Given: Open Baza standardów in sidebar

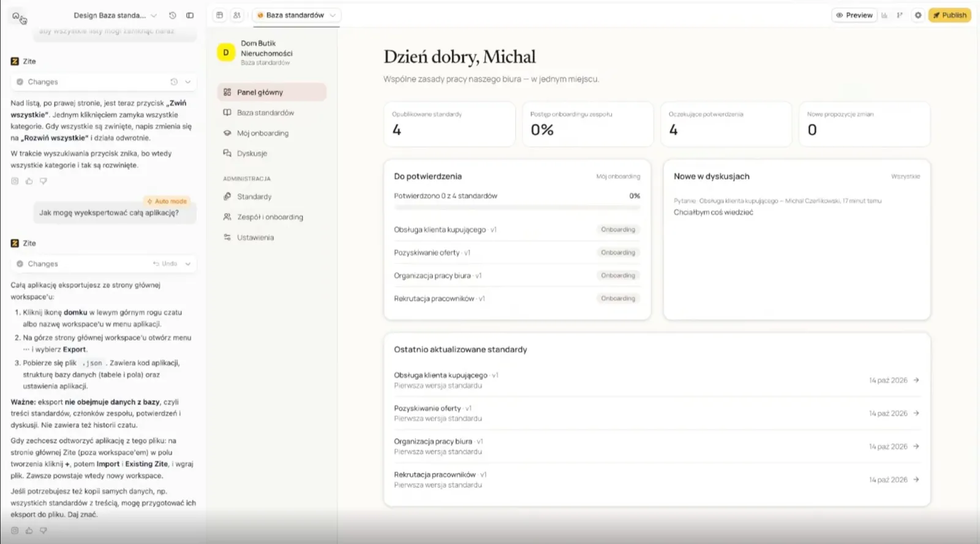Looking at the screenshot, I should (x=272, y=113).
